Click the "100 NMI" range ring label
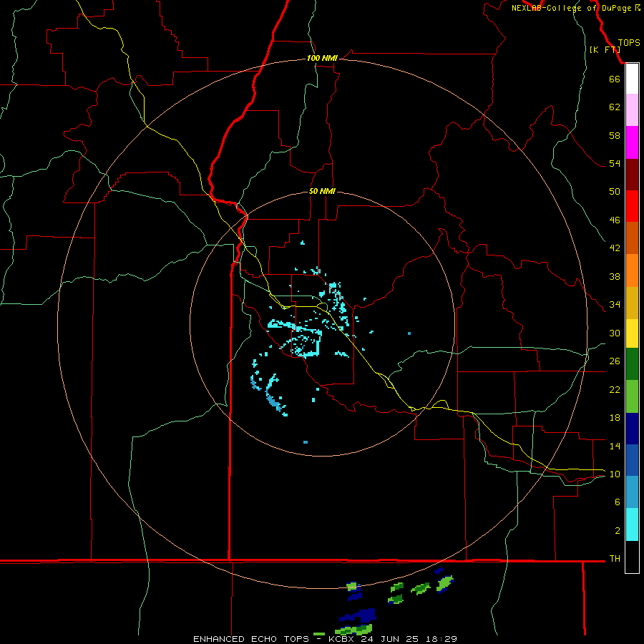The width and height of the screenshot is (644, 644). (322, 59)
